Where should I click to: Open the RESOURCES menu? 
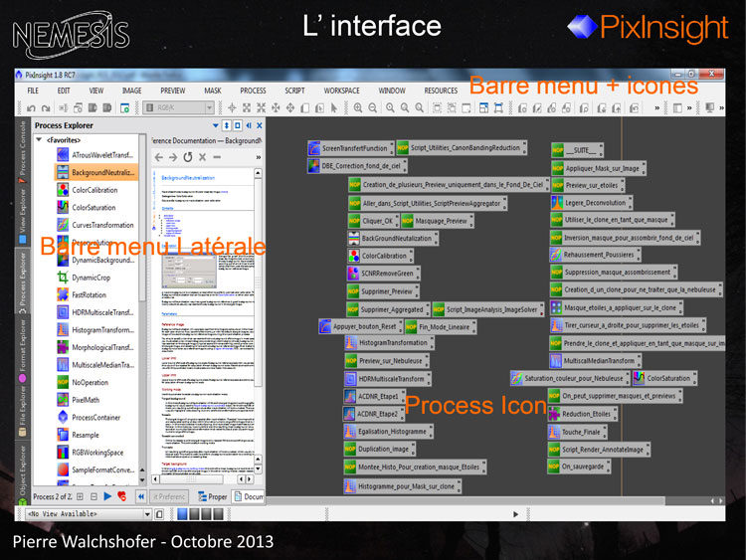point(441,91)
